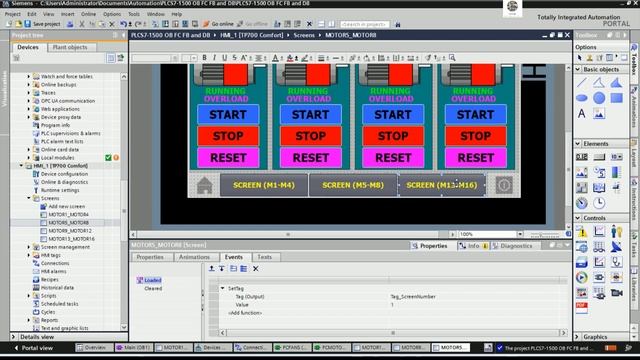Collapse the SetTag function row
Image resolution: width=640 pixels, height=360 pixels.
click(x=223, y=288)
